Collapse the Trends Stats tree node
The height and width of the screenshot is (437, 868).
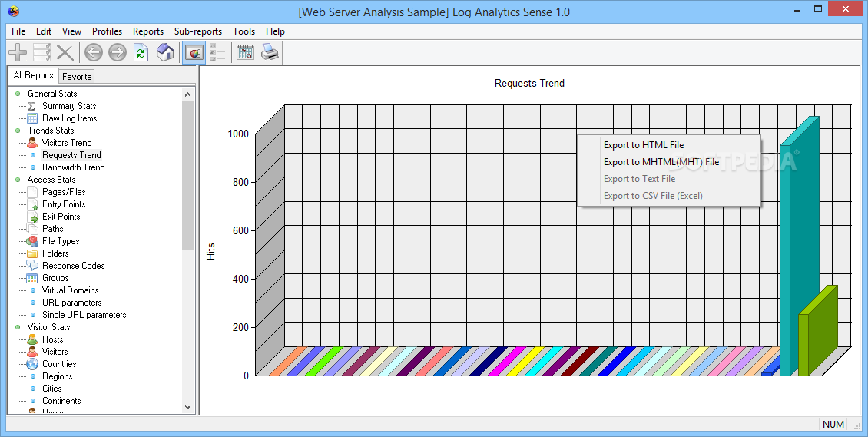click(x=18, y=131)
